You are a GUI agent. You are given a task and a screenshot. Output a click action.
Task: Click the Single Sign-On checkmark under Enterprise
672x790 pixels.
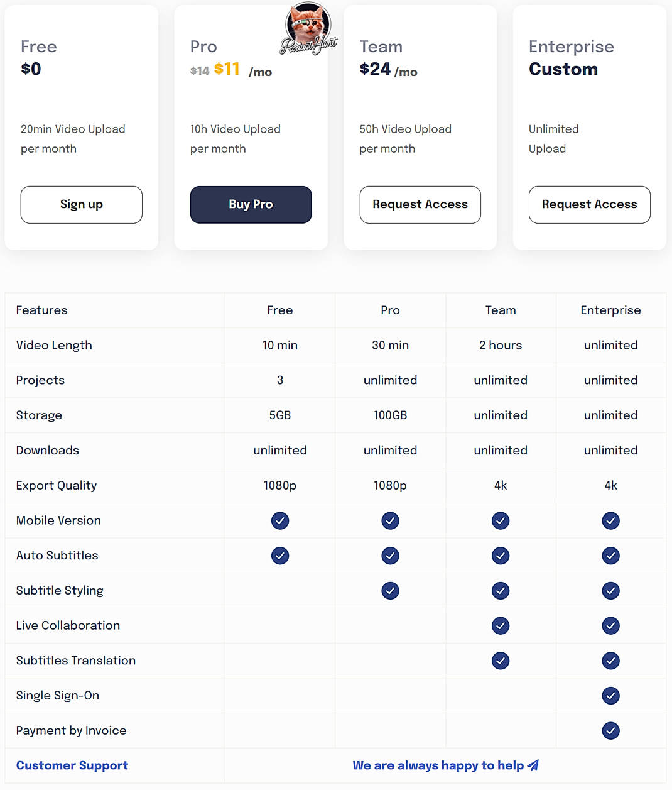point(610,696)
